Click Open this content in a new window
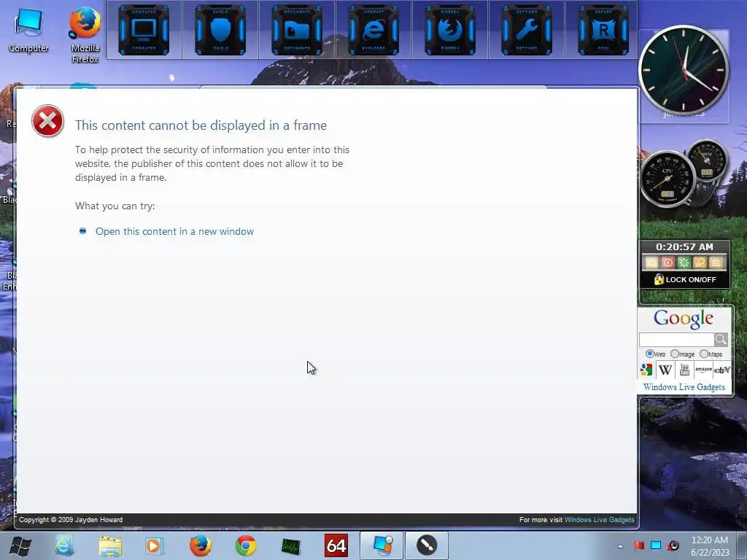Viewport: 747px width, 560px height. [x=174, y=231]
